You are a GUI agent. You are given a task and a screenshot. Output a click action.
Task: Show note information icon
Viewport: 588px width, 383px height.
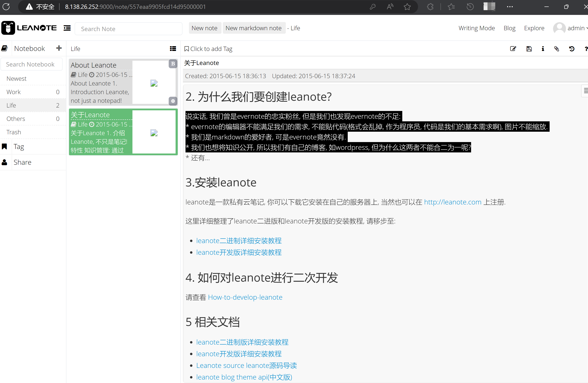(543, 49)
